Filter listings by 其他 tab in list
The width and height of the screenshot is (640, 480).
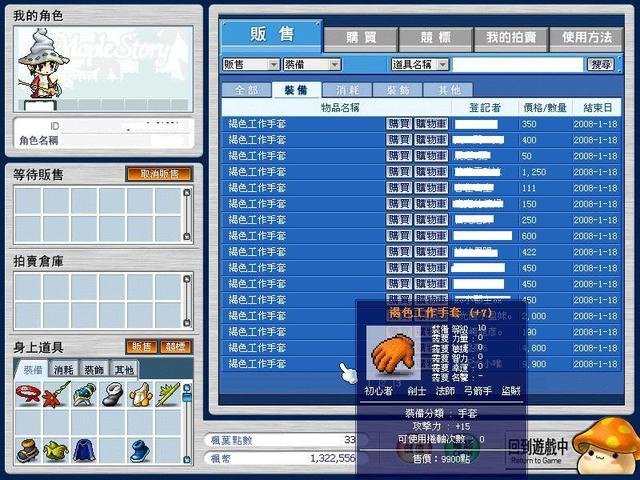pyautogui.click(x=449, y=90)
